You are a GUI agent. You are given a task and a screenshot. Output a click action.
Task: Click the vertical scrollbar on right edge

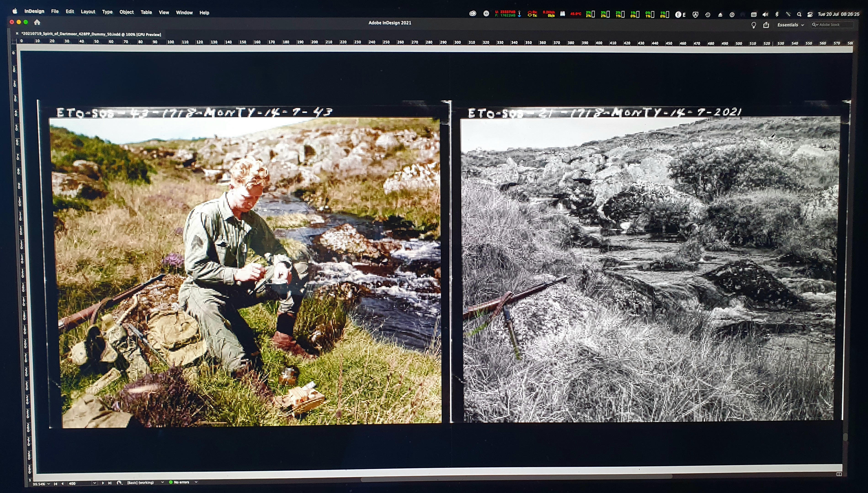pos(845,437)
